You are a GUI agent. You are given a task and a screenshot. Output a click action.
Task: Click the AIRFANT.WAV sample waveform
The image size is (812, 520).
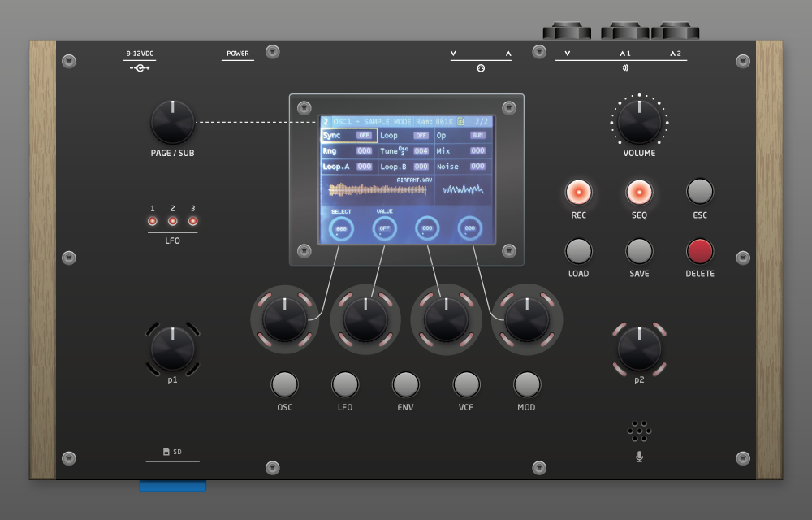pyautogui.click(x=377, y=190)
